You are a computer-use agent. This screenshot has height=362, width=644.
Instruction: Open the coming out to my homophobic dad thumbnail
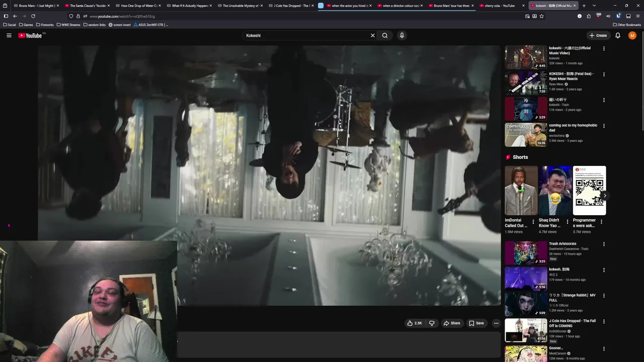tap(526, 134)
